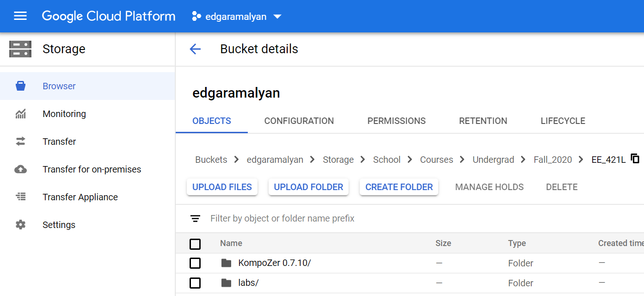Click the Create Folder button
Viewport: 644px width, 296px height.
399,187
